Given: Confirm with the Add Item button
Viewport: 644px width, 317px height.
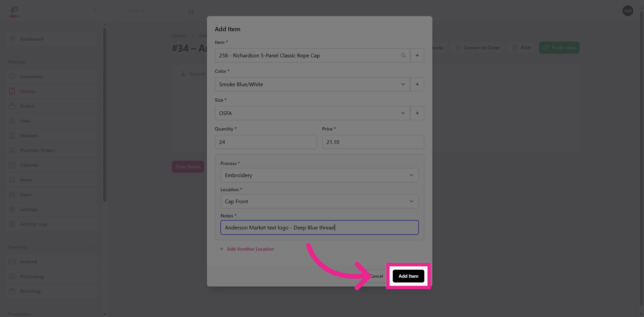Looking at the screenshot, I should tap(408, 276).
